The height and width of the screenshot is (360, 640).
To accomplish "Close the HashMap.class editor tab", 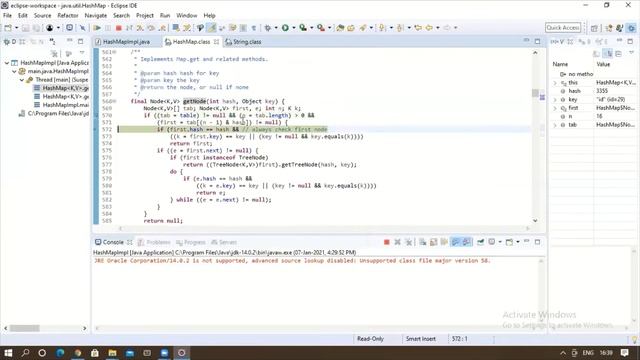I will pyautogui.click(x=216, y=42).
